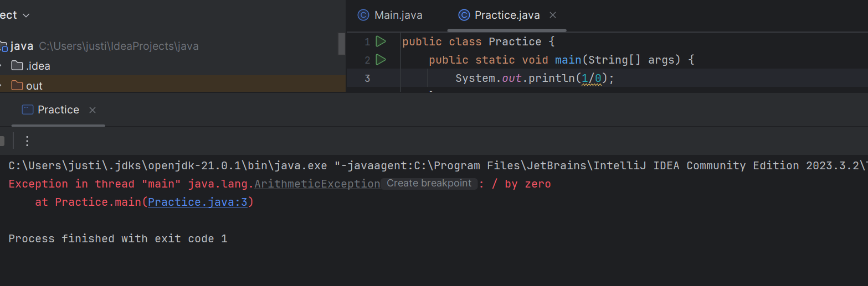The height and width of the screenshot is (286, 868).
Task: Switch to the Main.java editor tab
Action: point(398,15)
